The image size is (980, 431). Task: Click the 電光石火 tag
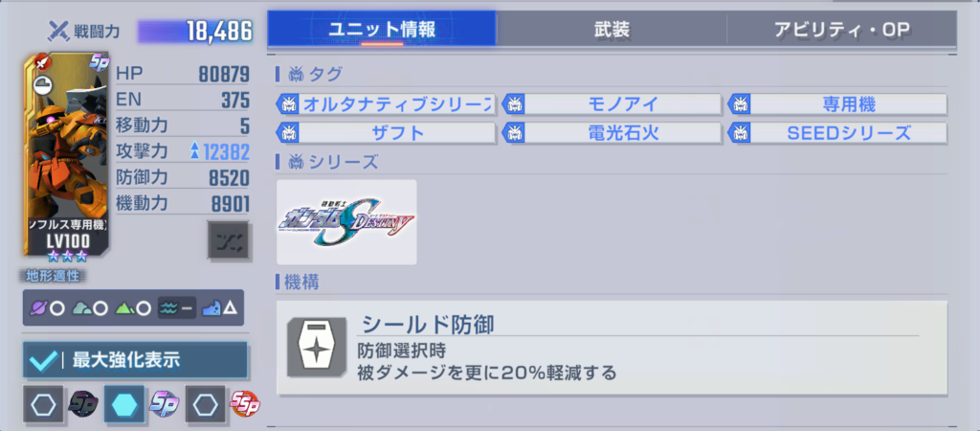[612, 132]
